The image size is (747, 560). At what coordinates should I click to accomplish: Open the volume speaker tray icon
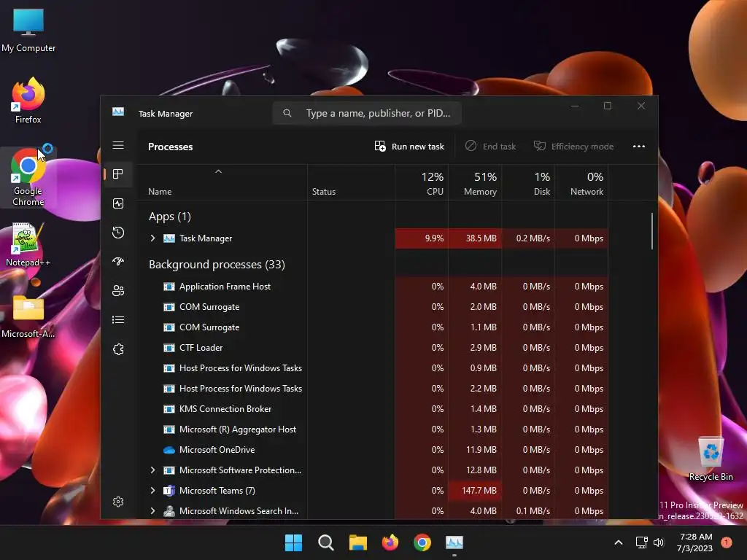[x=659, y=542]
